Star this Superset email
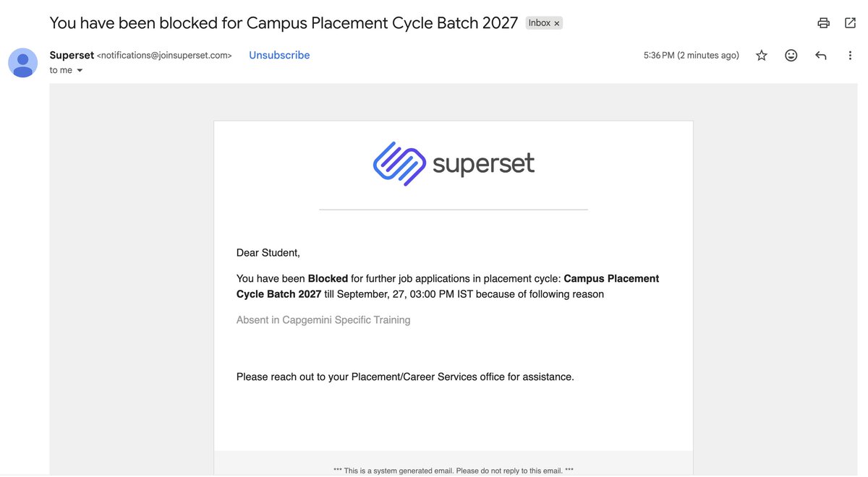This screenshot has height=477, width=868. [762, 56]
